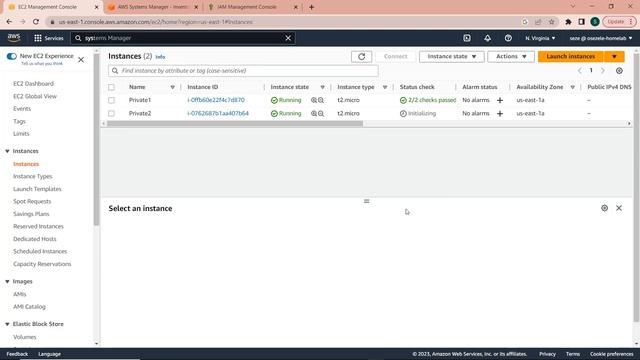The image size is (640, 360).
Task: Toggle the New EC2 Experience switch
Action: (x=11, y=56)
